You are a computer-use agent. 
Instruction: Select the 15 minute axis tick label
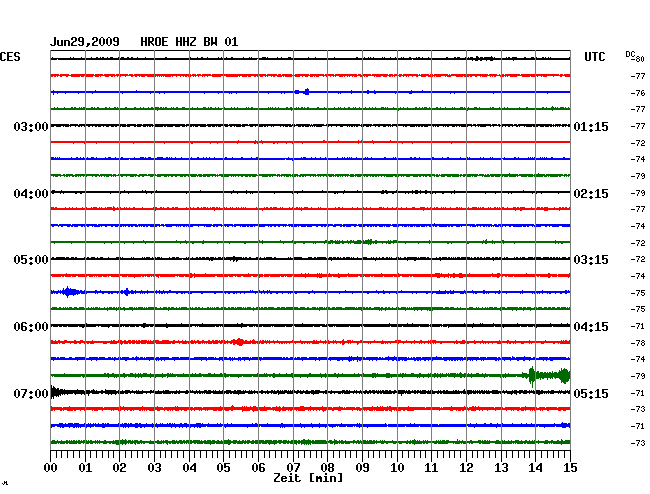coord(570,468)
